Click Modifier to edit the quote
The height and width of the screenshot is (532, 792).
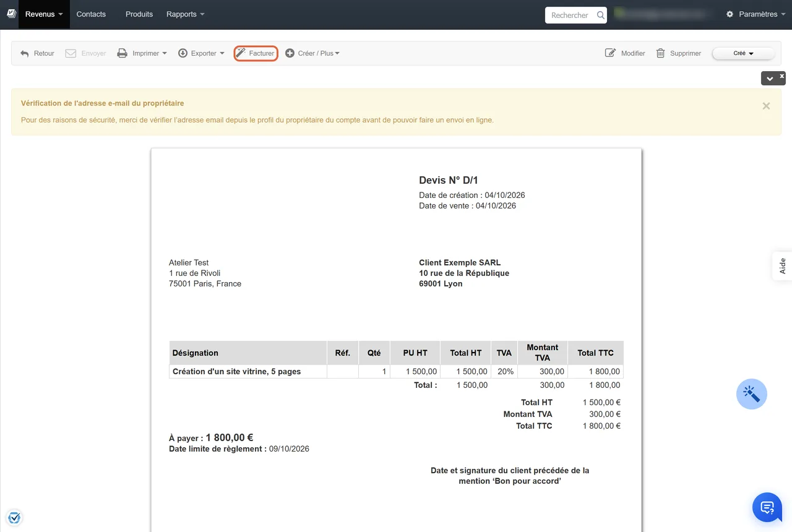pyautogui.click(x=625, y=53)
